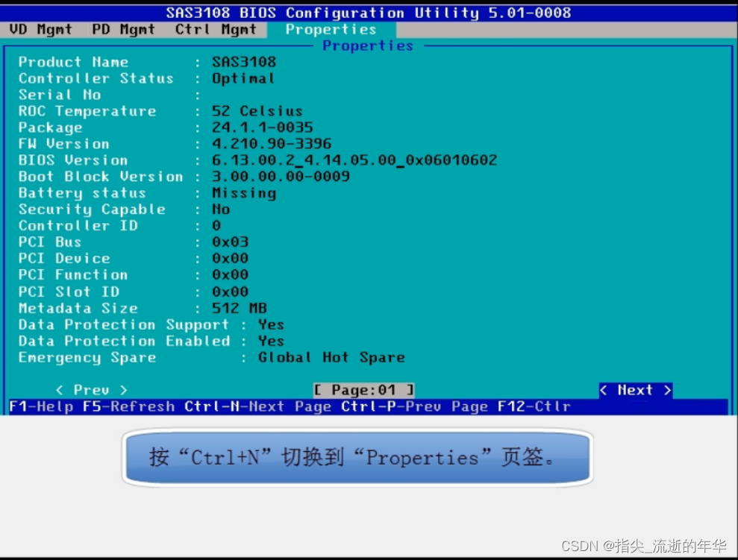This screenshot has height=560, width=738.
Task: Click the Data Protection Enabled value Yes
Action: click(271, 341)
